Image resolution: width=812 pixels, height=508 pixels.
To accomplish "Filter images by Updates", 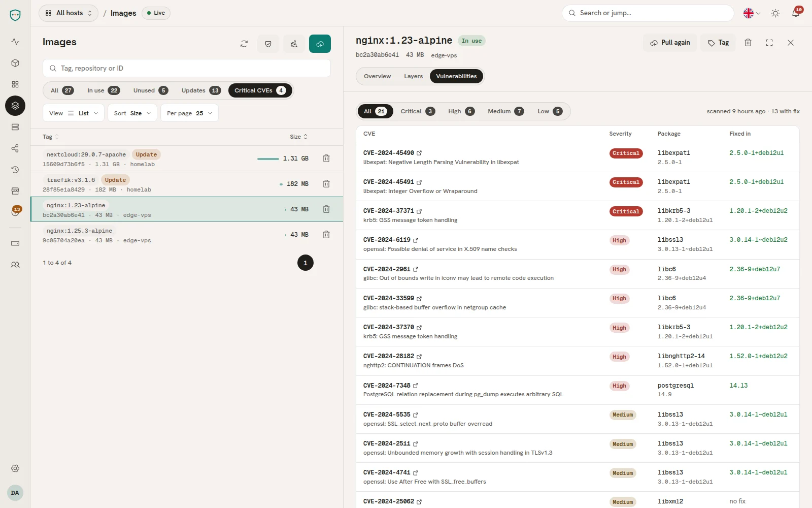I will pyautogui.click(x=201, y=90).
